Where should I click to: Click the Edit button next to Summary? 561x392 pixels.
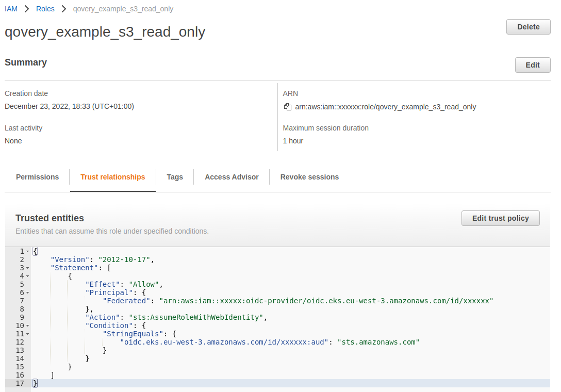(x=533, y=65)
